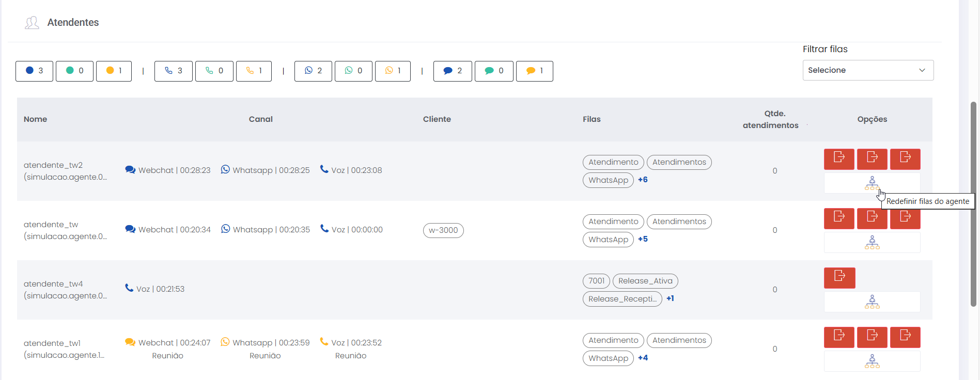The height and width of the screenshot is (380, 980).
Task: Click rightmost red logout button for atendente_tw2
Action: coord(905,159)
